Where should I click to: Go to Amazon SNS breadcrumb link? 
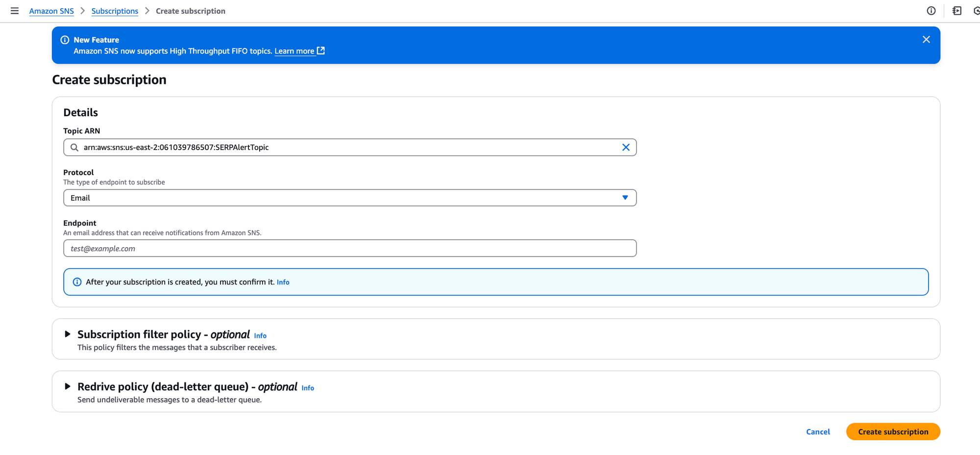[x=51, y=11]
